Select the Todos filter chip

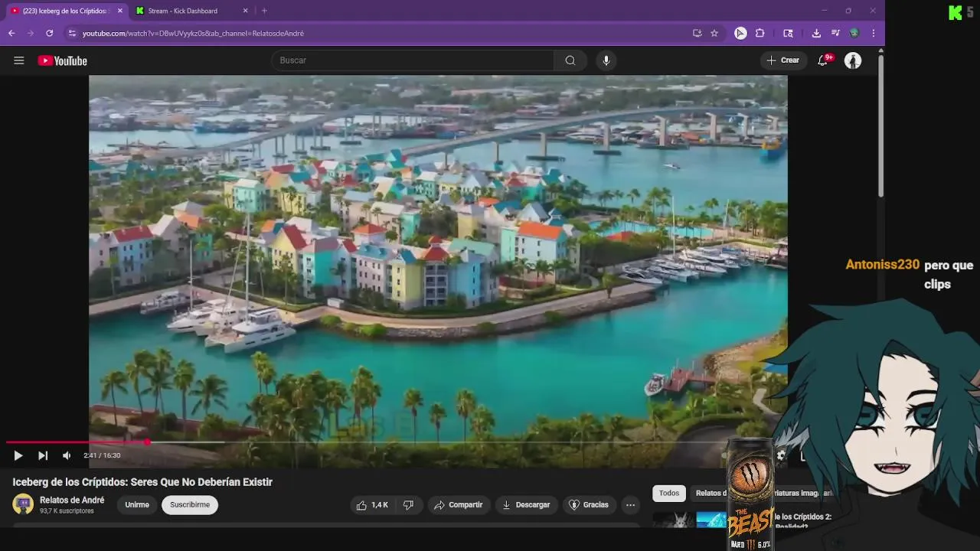(669, 494)
